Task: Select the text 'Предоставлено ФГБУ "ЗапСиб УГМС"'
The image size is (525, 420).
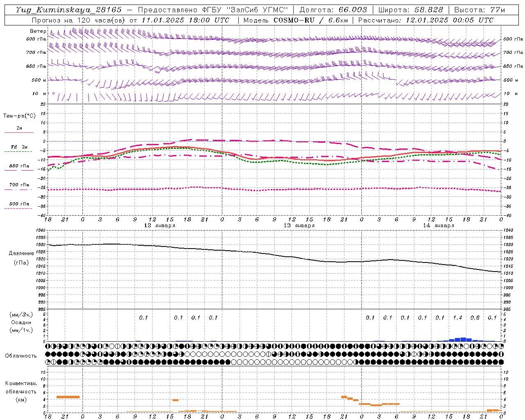Action: pos(213,10)
